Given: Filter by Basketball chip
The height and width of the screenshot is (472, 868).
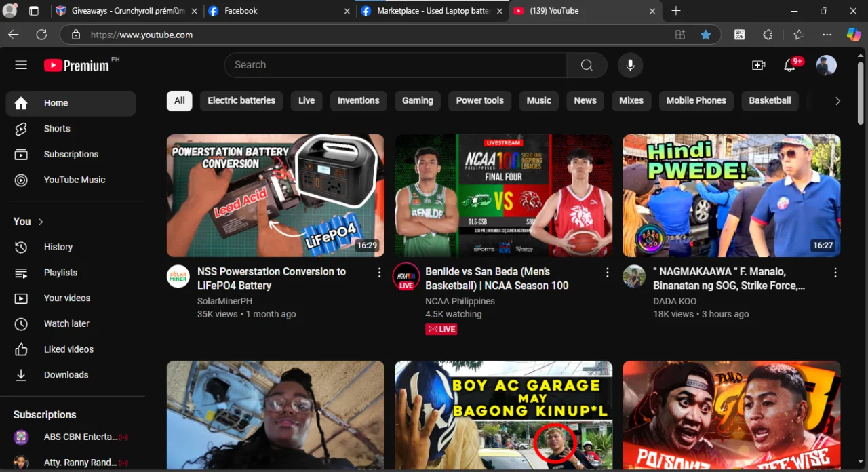Looking at the screenshot, I should pos(770,100).
